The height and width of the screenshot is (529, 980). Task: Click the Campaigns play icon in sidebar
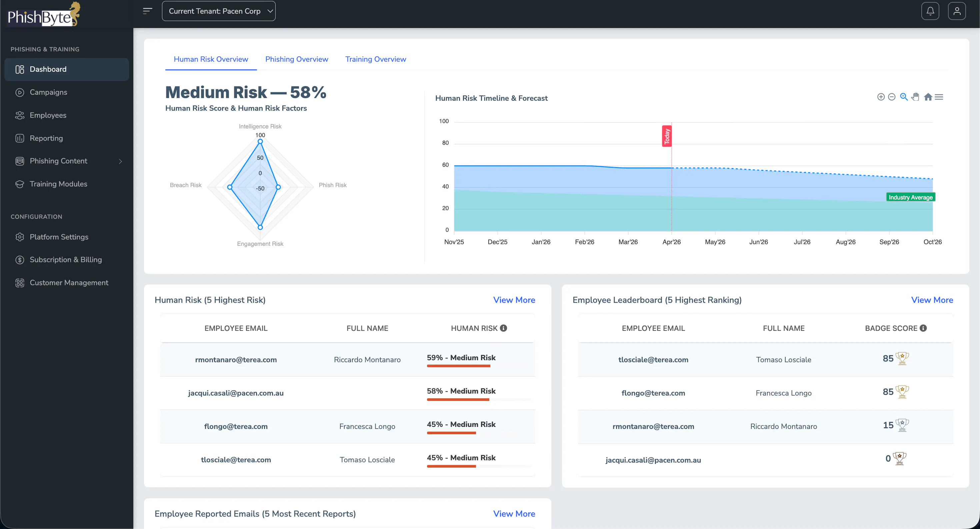click(x=20, y=92)
